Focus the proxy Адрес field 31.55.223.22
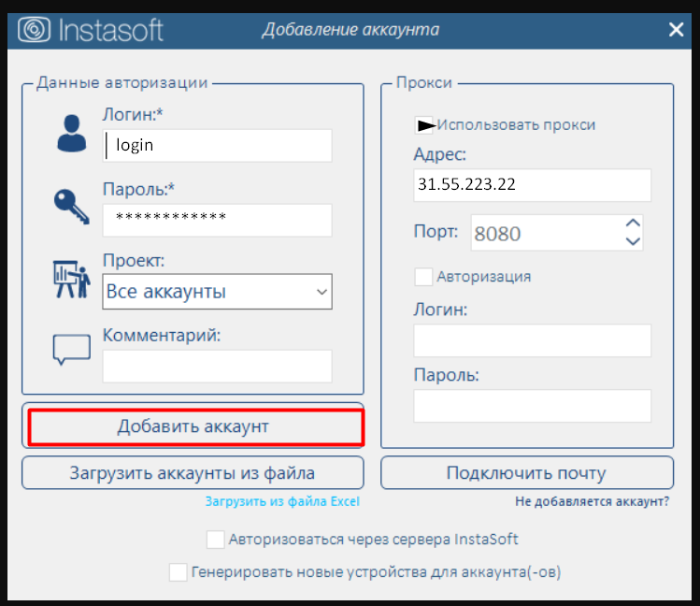 532,185
